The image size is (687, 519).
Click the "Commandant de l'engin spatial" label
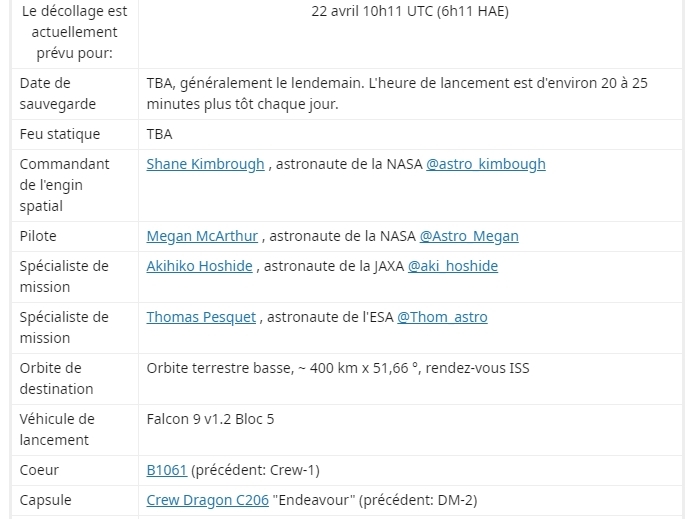pyautogui.click(x=64, y=185)
